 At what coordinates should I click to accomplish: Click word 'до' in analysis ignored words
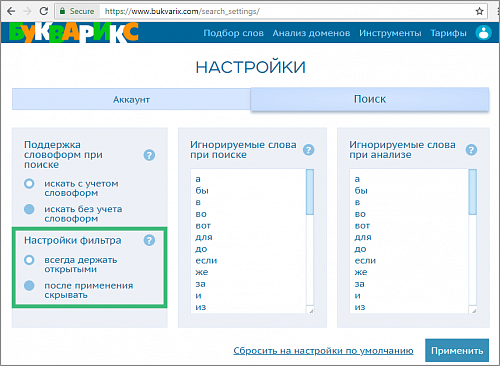[360, 249]
